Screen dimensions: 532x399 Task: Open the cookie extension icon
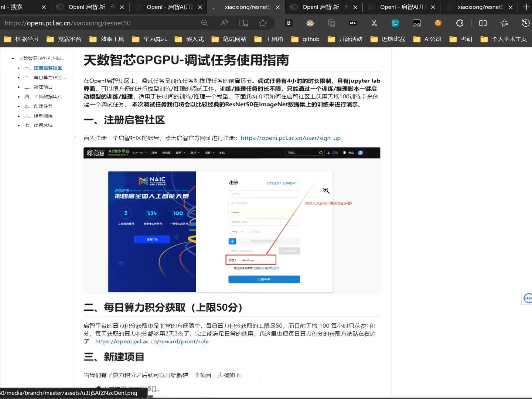pyautogui.click(x=438, y=23)
